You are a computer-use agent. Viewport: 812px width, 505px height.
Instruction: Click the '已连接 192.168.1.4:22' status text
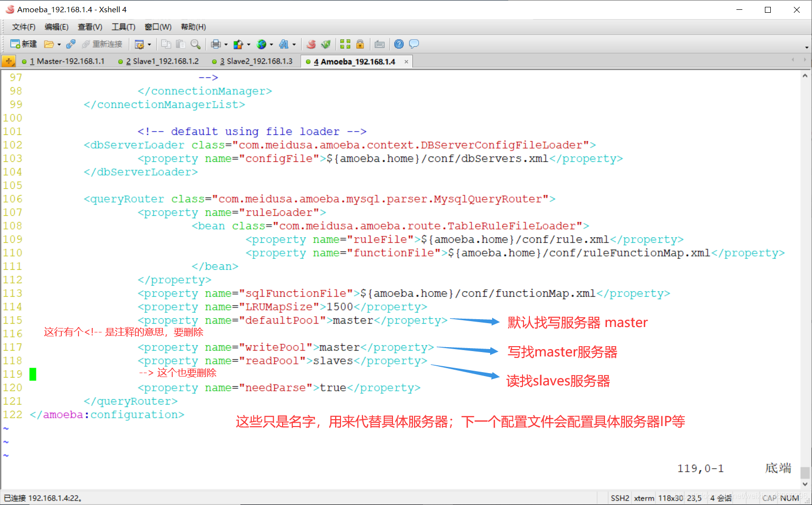43,498
